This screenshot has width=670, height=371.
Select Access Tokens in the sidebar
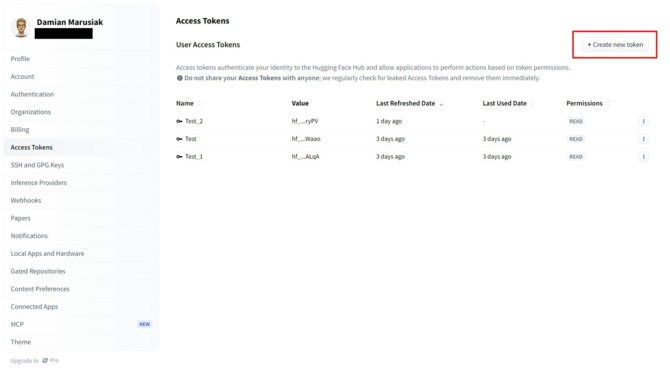point(81,147)
